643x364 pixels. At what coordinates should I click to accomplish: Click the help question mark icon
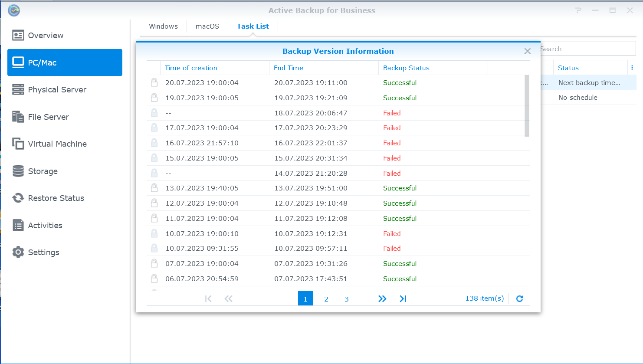point(578,10)
